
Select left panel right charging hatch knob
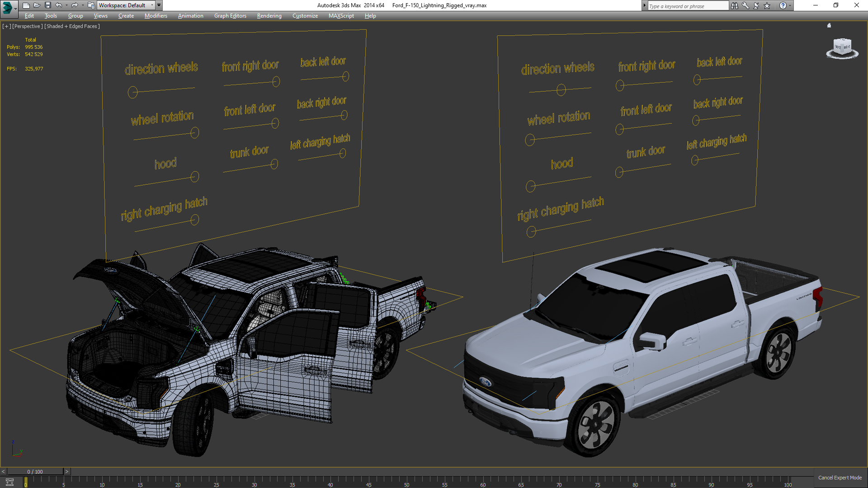point(195,220)
